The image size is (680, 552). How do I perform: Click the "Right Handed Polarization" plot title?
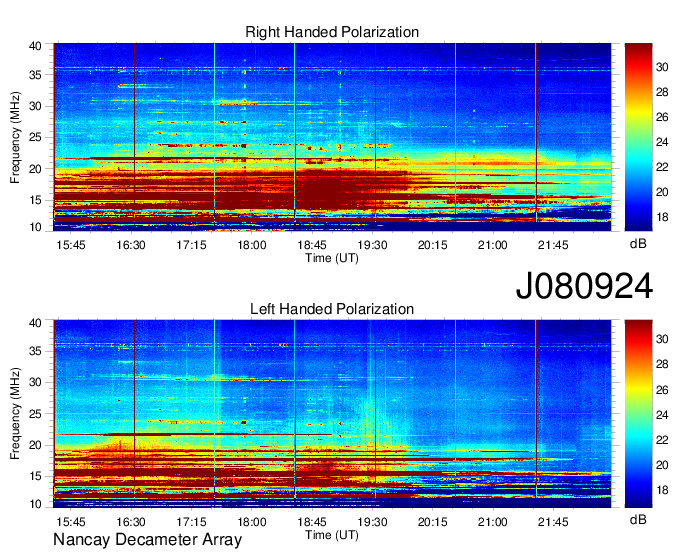[x=332, y=32]
